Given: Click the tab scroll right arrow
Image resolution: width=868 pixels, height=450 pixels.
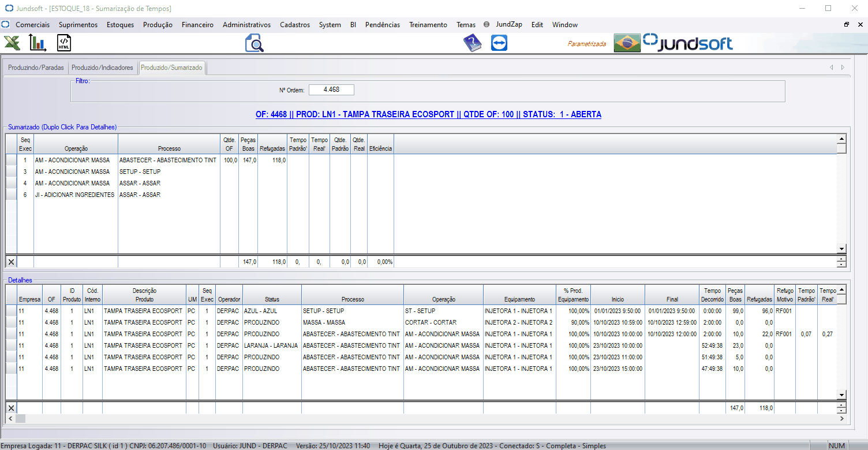Looking at the screenshot, I should click(843, 68).
